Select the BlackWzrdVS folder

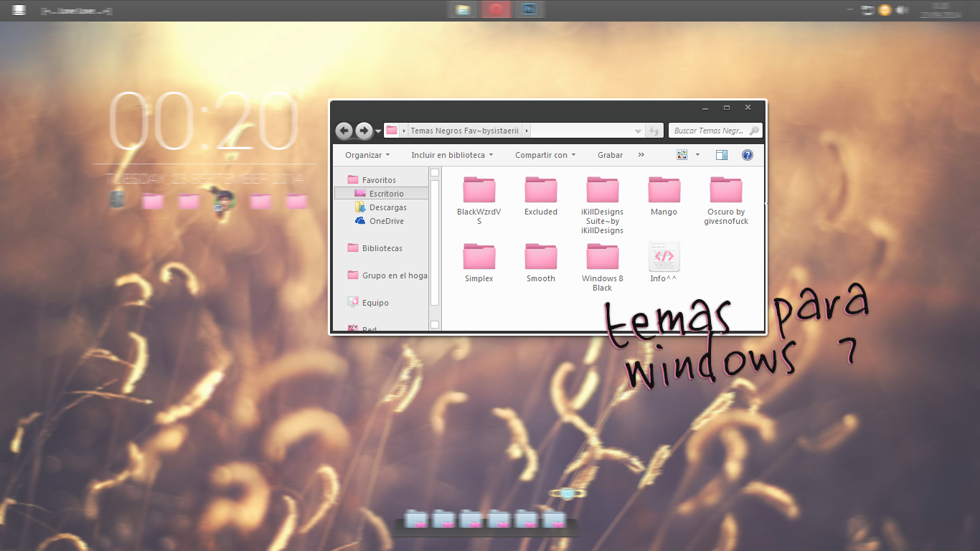(479, 200)
